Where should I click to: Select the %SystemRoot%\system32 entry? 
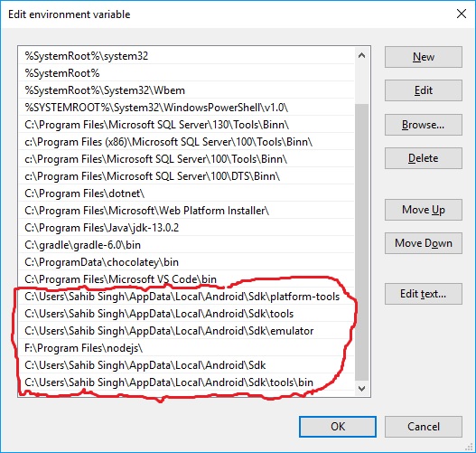pos(186,56)
